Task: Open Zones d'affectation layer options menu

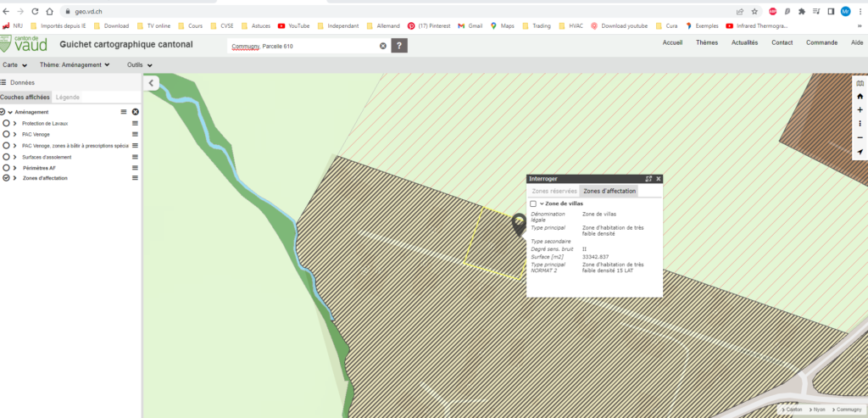Action: [x=135, y=178]
